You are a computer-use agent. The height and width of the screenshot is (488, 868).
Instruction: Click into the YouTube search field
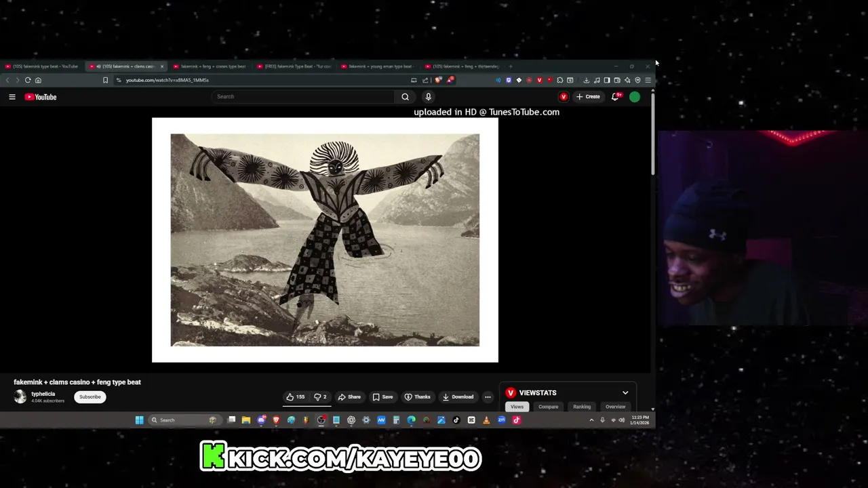(x=303, y=97)
